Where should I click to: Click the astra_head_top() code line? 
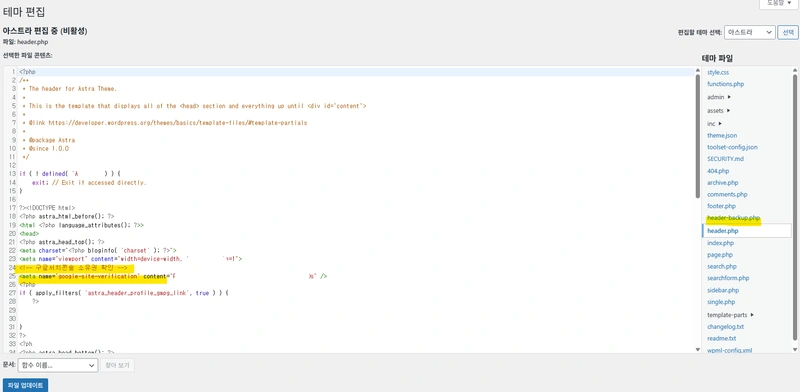point(62,242)
